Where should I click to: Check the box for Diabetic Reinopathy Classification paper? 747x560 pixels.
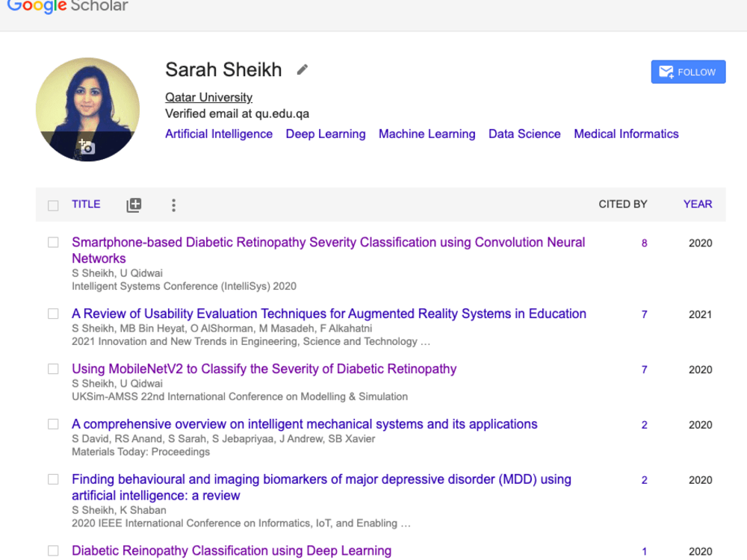(x=53, y=551)
